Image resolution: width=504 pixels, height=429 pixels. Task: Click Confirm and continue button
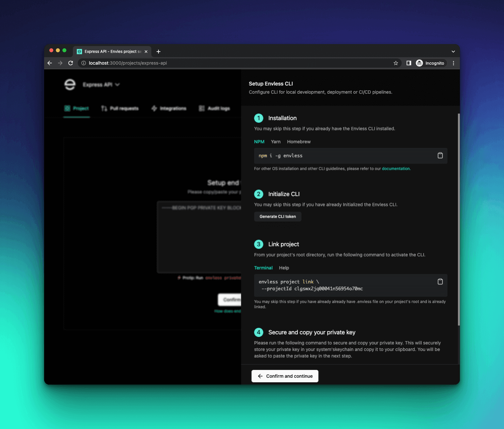(x=285, y=376)
